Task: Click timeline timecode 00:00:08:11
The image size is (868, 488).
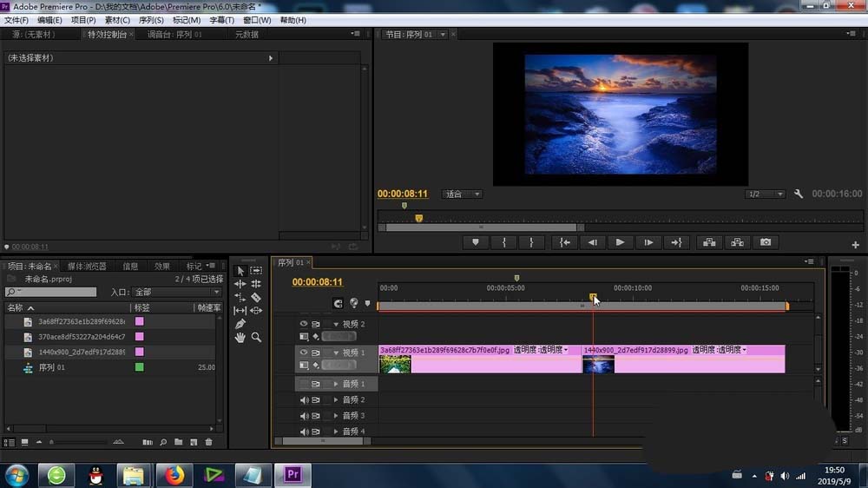Action: coord(317,282)
